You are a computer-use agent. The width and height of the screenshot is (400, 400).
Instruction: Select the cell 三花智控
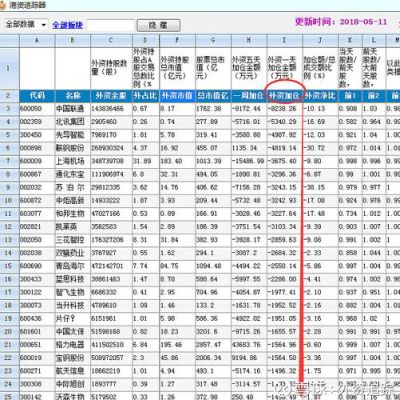coord(73,240)
